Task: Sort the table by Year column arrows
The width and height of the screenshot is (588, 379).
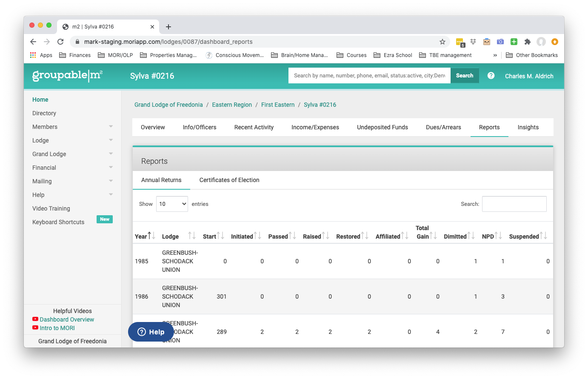Action: (x=151, y=236)
